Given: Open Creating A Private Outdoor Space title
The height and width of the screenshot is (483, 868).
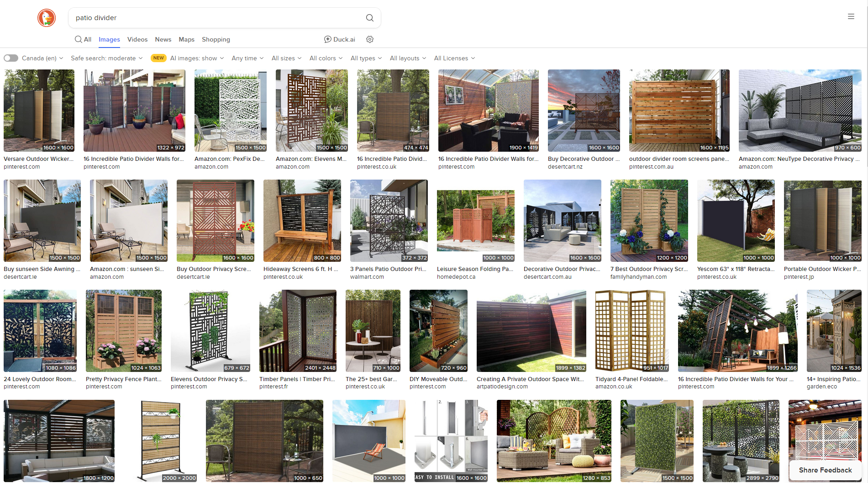Looking at the screenshot, I should [x=531, y=379].
